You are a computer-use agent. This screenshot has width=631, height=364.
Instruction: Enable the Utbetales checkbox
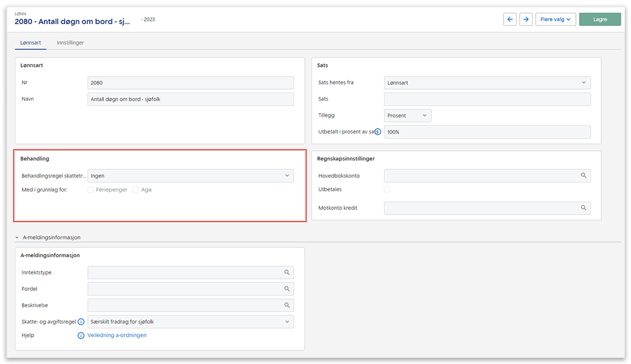[387, 190]
